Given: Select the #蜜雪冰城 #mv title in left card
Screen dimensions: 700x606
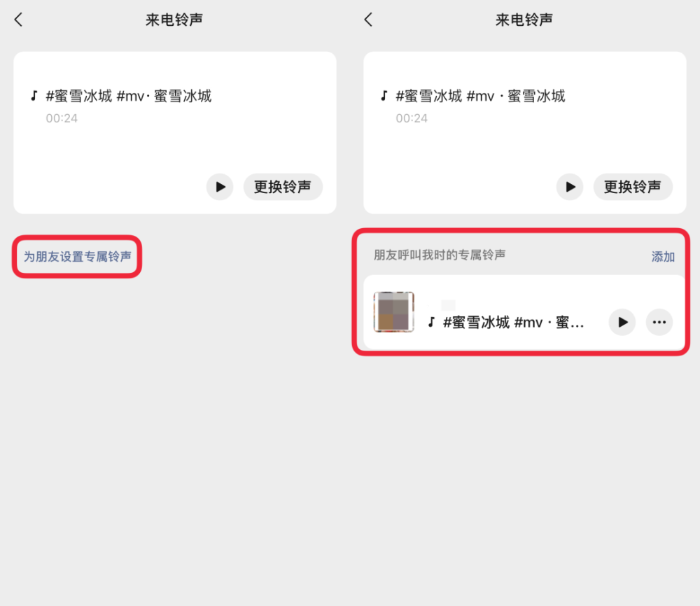Looking at the screenshot, I should pyautogui.click(x=129, y=96).
